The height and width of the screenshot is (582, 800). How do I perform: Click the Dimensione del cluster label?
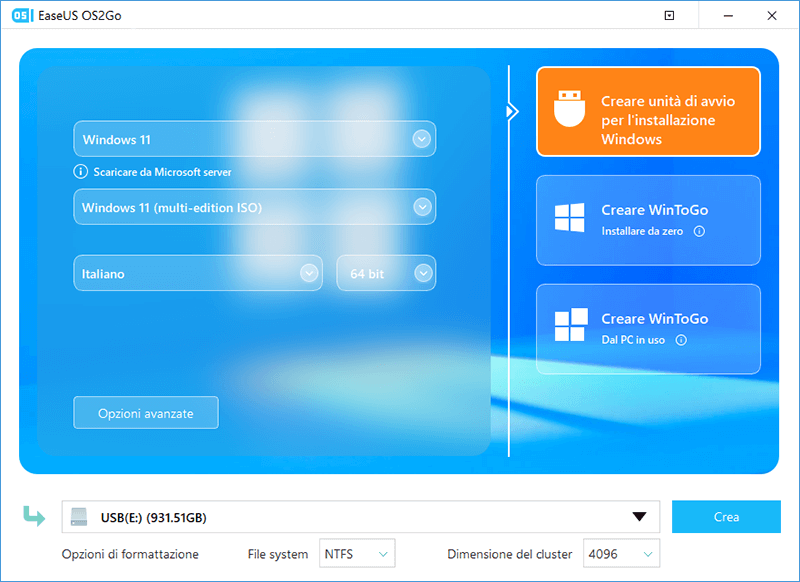click(510, 554)
